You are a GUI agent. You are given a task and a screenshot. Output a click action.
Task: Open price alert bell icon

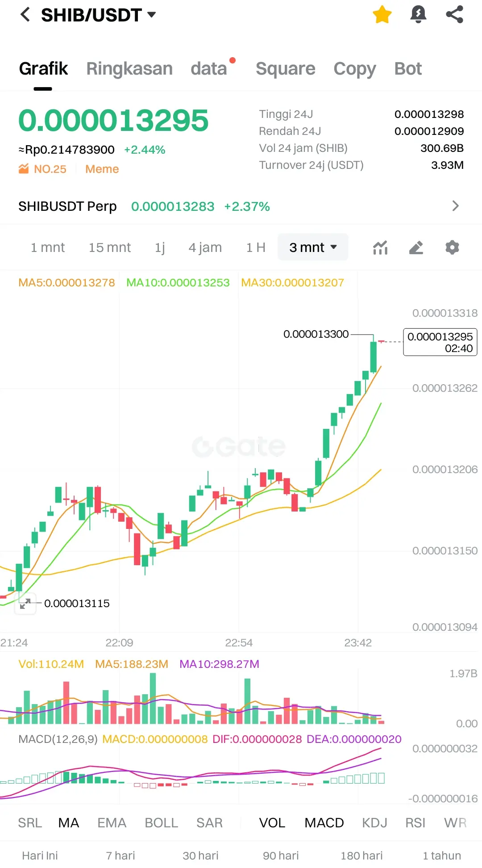[418, 15]
